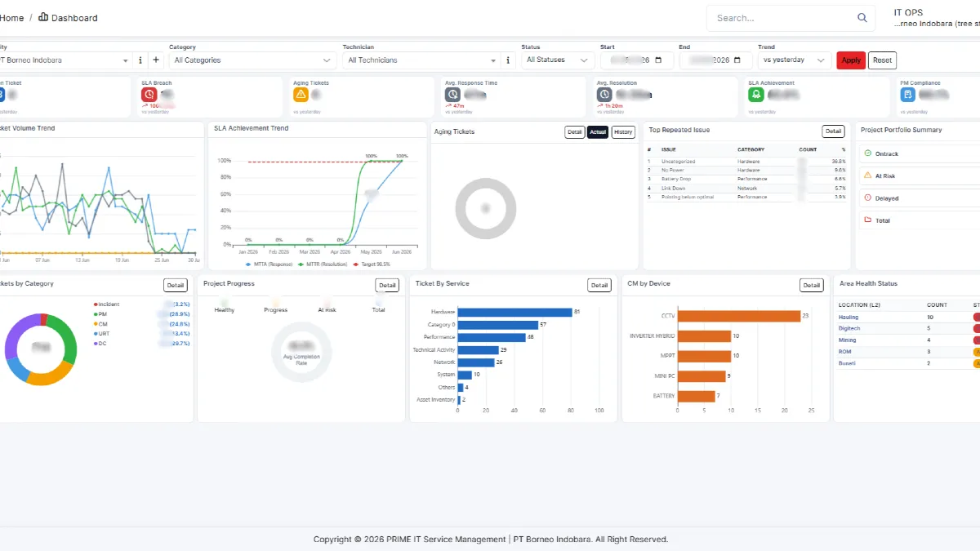Toggle the MTTA (Response) legend series

(x=269, y=264)
